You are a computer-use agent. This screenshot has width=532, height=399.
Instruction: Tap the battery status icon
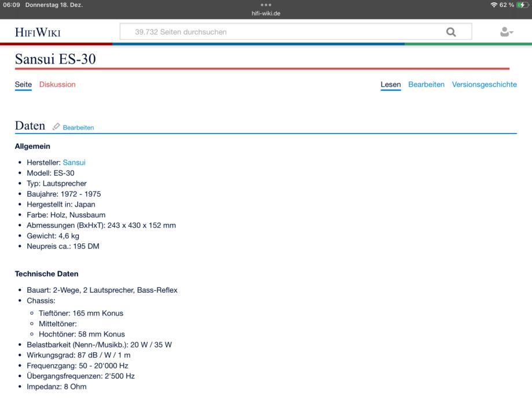pyautogui.click(x=523, y=5)
